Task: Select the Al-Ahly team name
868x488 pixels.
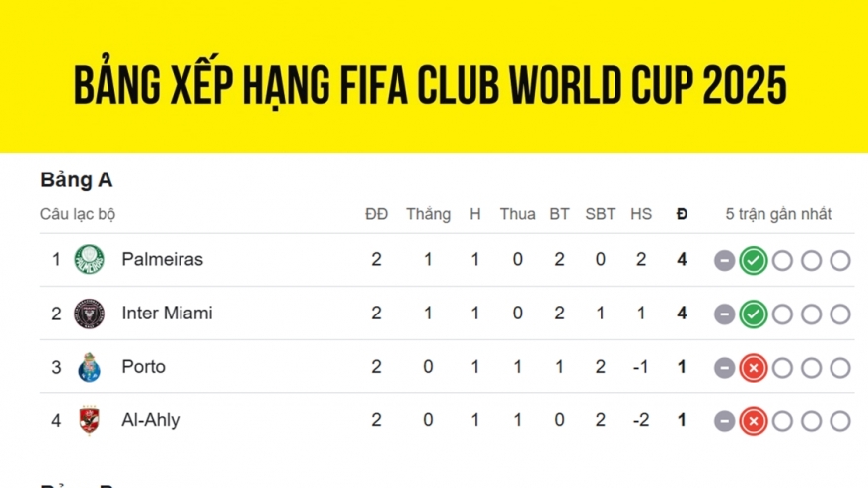Action: 151,420
